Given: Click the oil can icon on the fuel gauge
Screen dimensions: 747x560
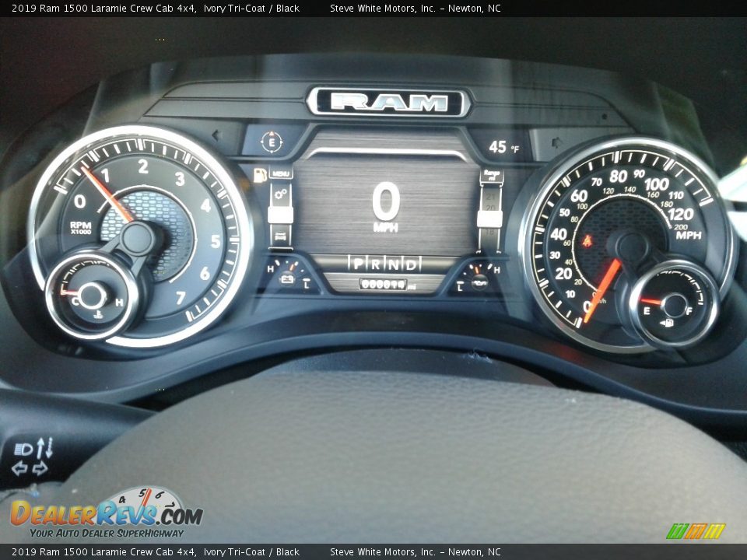Looking at the screenshot, I should click(479, 282).
